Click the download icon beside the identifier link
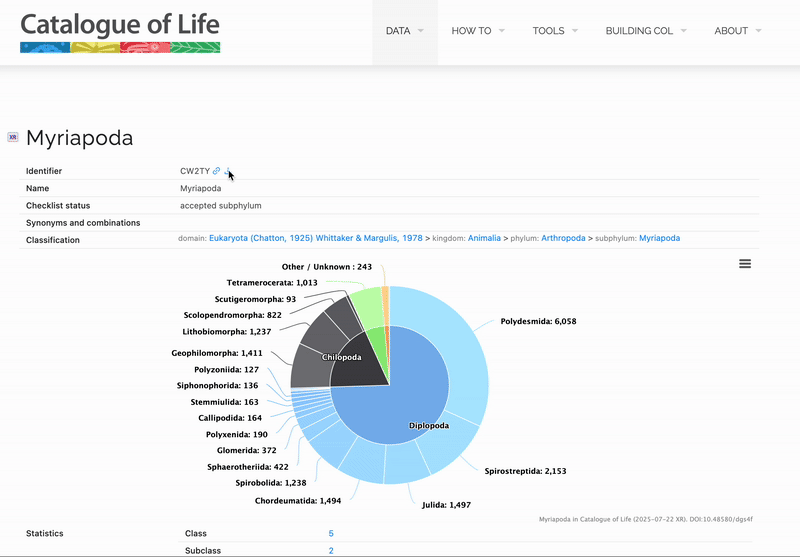The width and height of the screenshot is (800, 557). tap(228, 171)
